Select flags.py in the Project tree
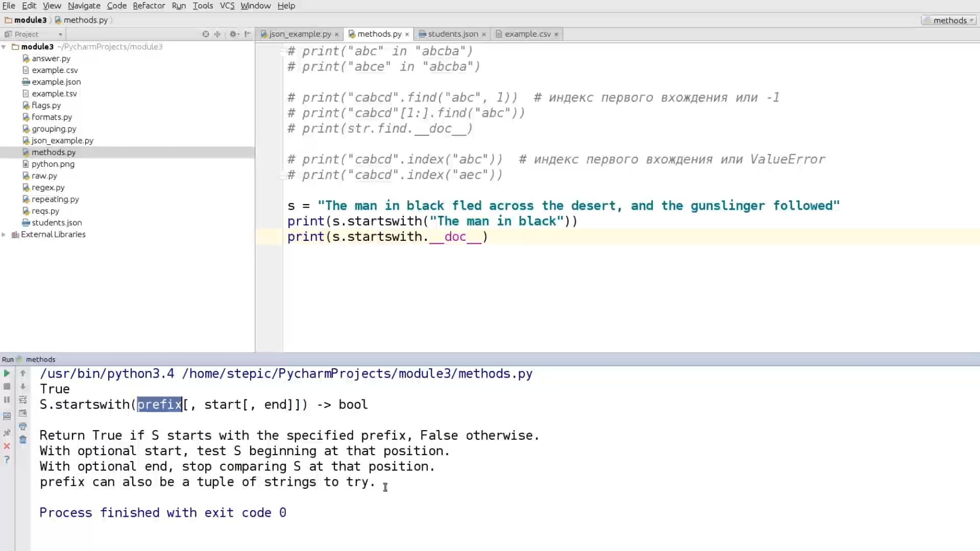 coord(46,105)
